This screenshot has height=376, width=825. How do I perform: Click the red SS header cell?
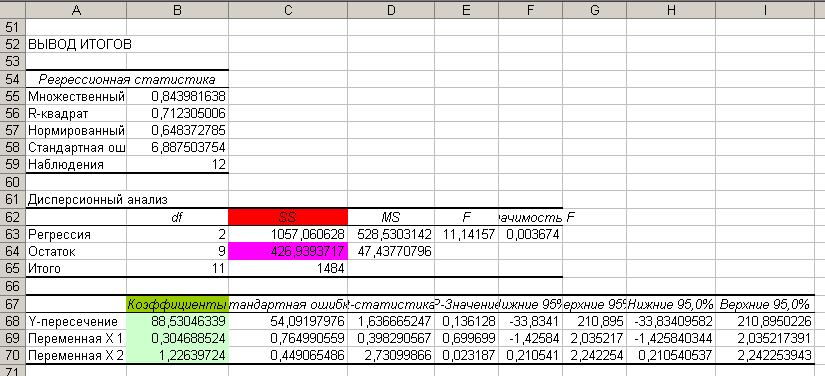288,217
